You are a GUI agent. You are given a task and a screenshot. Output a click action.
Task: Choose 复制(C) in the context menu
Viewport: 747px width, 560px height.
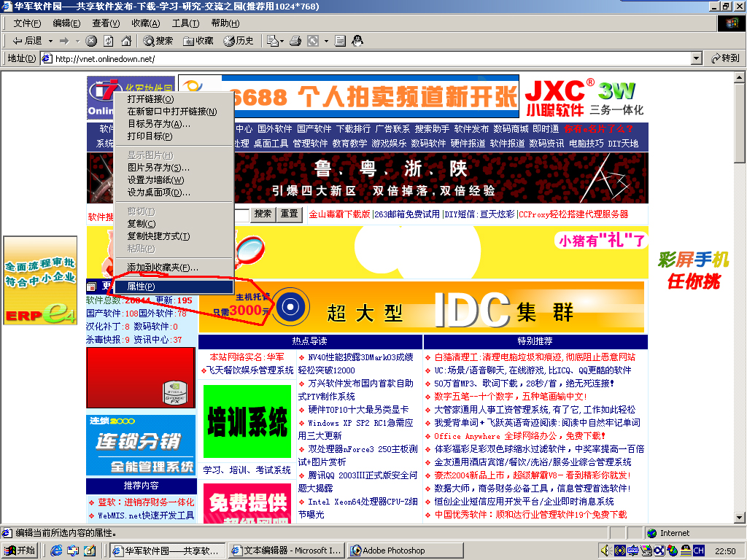(x=174, y=224)
